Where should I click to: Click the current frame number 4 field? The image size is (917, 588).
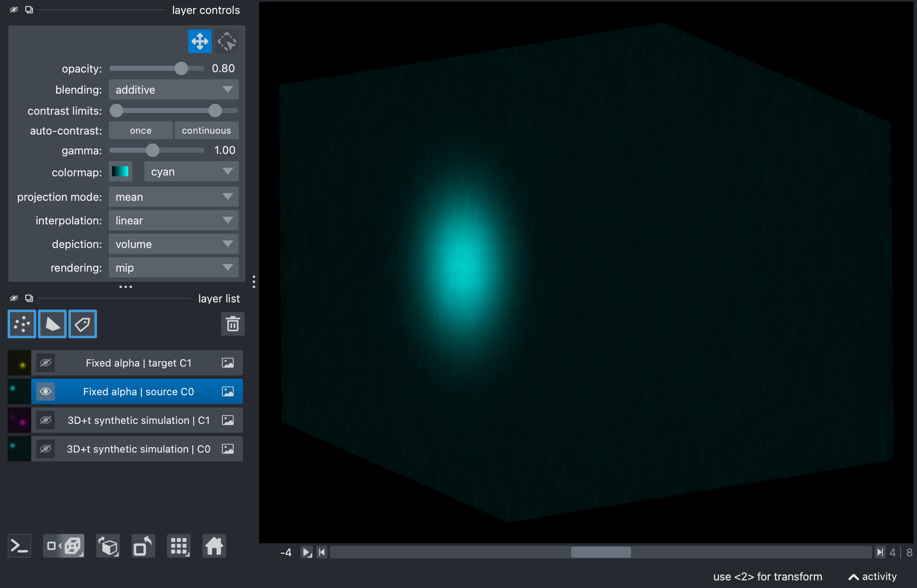click(x=892, y=552)
